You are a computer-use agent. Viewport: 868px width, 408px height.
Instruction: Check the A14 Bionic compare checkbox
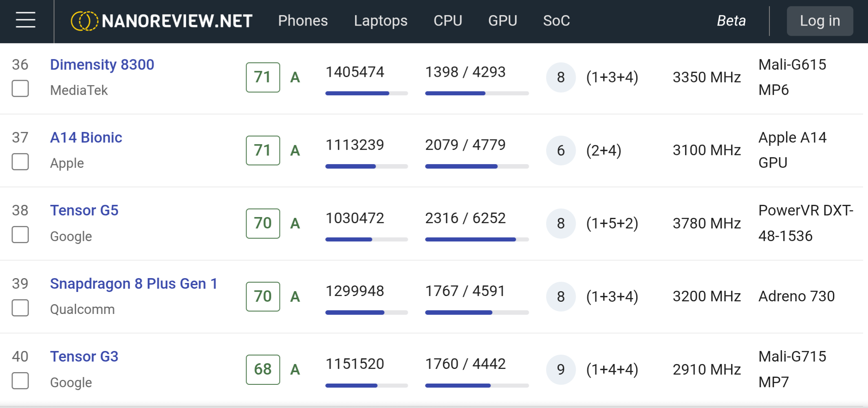pyautogui.click(x=20, y=162)
